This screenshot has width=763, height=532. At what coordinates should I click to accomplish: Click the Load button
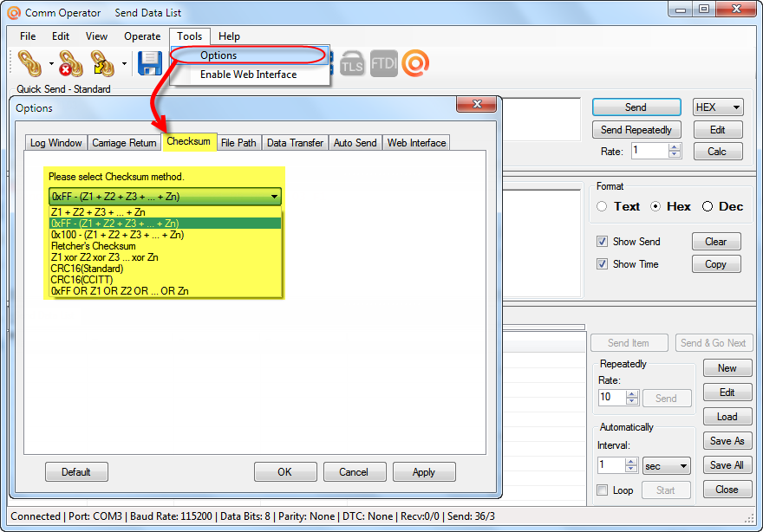[727, 417]
